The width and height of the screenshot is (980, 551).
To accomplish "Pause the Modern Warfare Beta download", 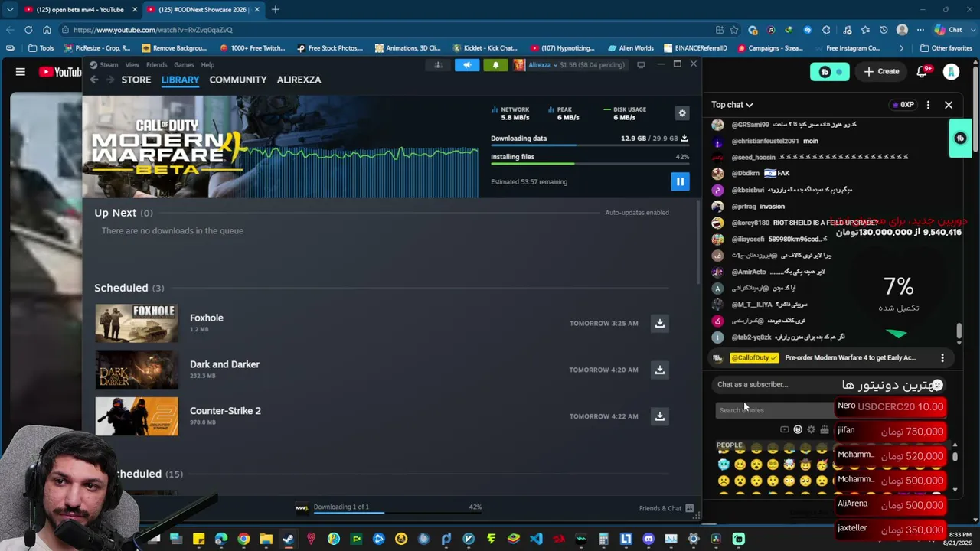I will pyautogui.click(x=679, y=181).
